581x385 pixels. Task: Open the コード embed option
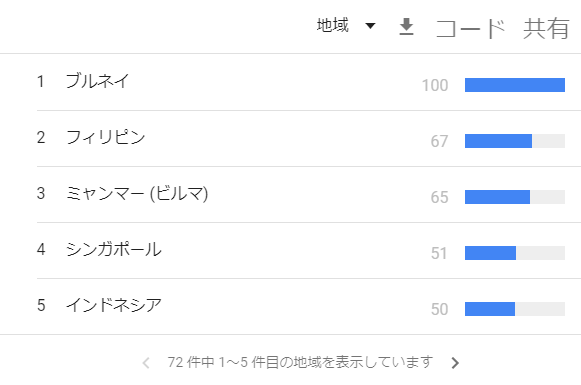coord(470,29)
